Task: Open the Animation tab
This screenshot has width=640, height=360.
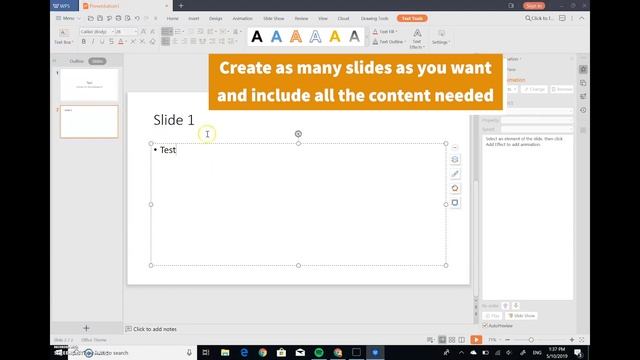Action: [242, 18]
